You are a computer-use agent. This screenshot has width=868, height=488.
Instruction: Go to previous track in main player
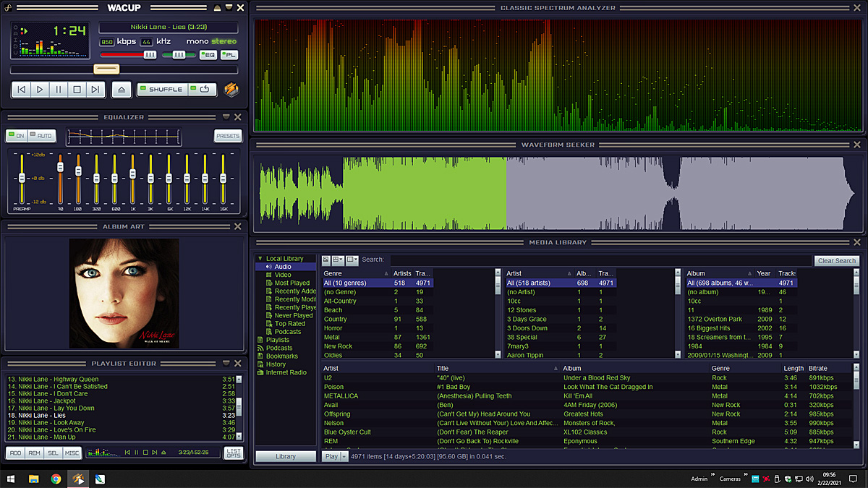[x=22, y=90]
